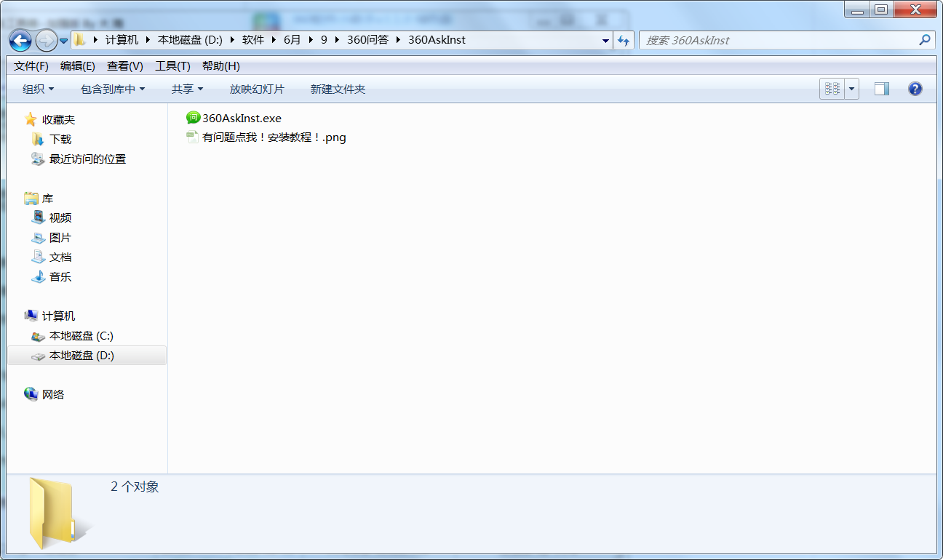Select the 360AskInst.exe file
943x560 pixels.
coord(241,118)
